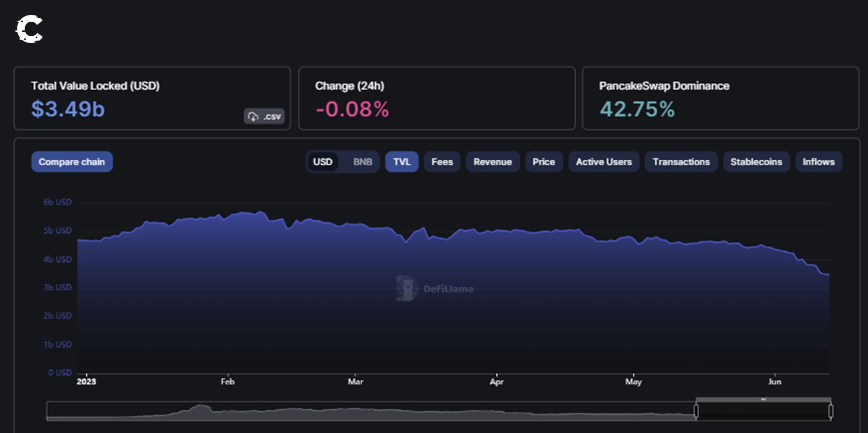Select the Inflows metric
Image resolution: width=868 pixels, height=433 pixels.
[x=818, y=162]
